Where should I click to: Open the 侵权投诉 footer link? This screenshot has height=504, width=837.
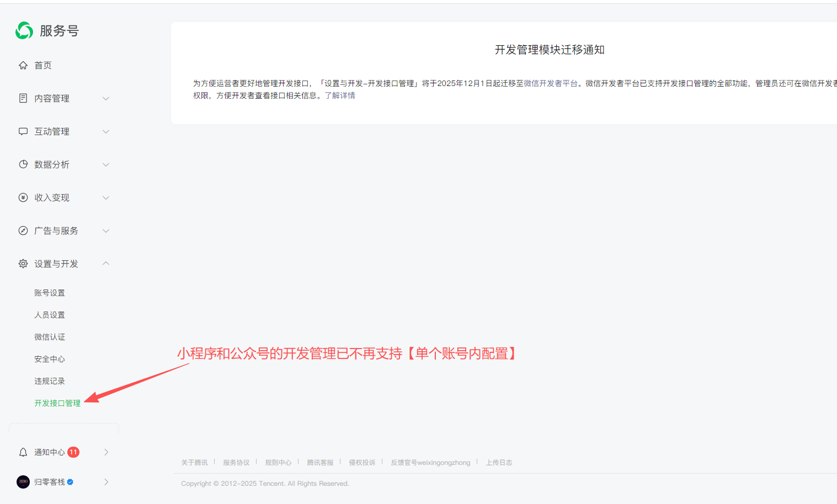point(362,463)
